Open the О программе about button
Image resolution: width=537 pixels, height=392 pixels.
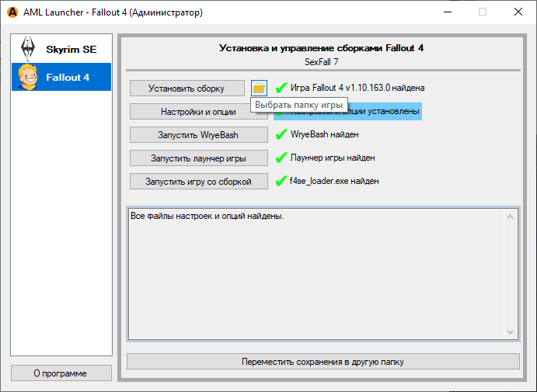(61, 373)
